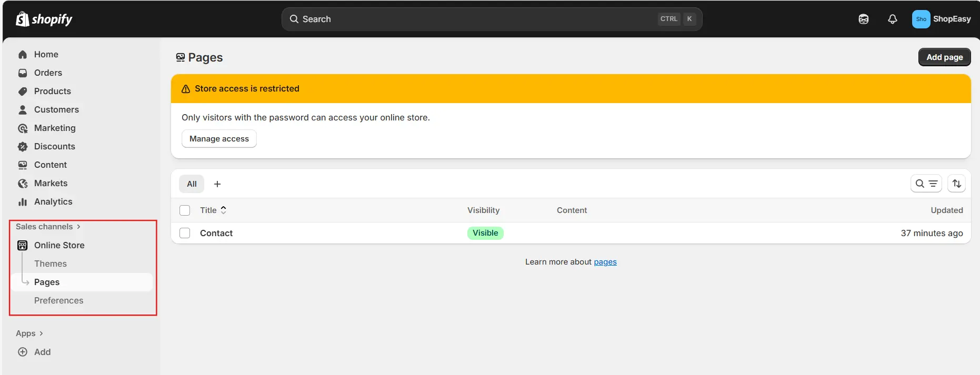The image size is (980, 375).
Task: Click the Updated column header
Action: pyautogui.click(x=946, y=210)
